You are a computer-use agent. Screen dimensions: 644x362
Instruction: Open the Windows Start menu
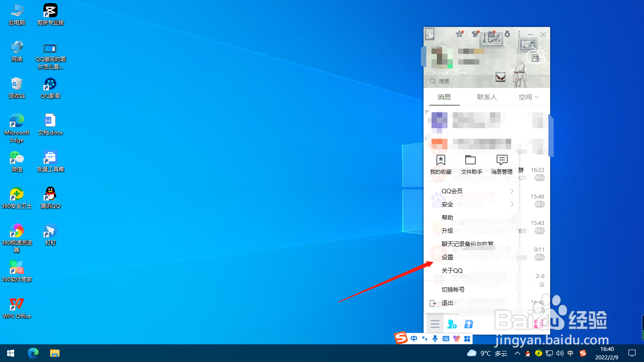tap(11, 353)
